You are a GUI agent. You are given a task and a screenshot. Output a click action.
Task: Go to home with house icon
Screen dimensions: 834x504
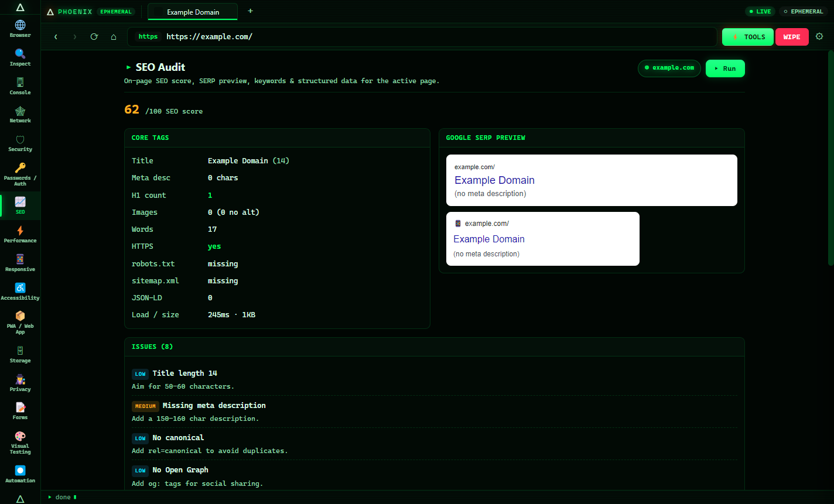click(114, 37)
